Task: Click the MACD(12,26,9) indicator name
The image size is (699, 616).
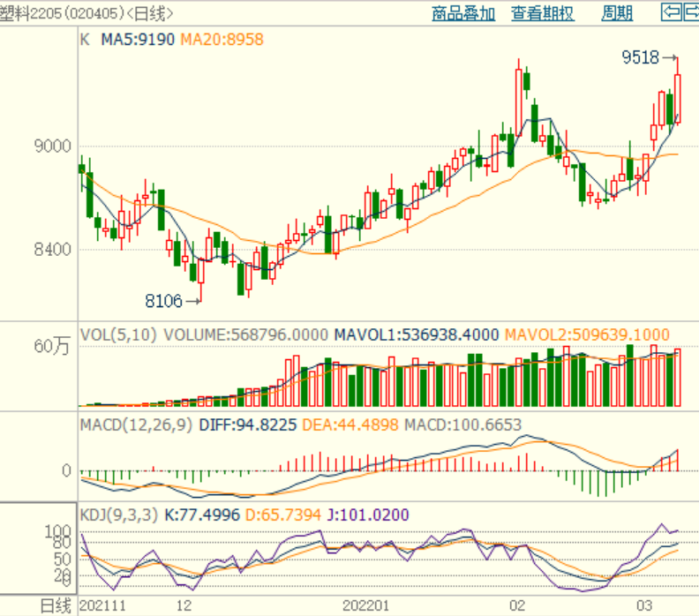Action: (137, 424)
